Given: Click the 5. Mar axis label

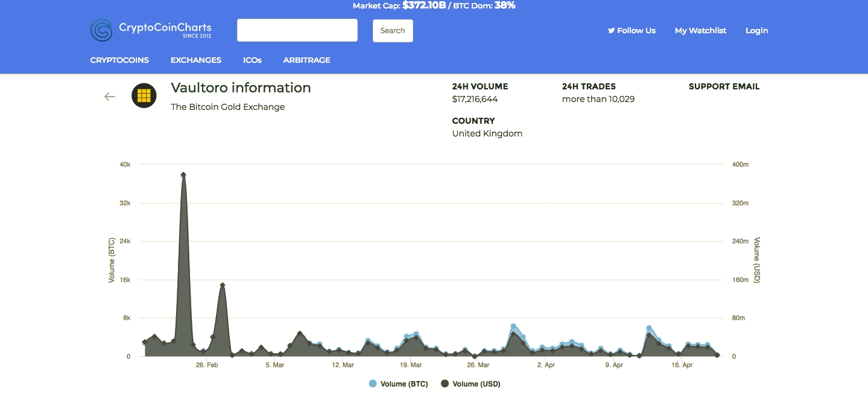Looking at the screenshot, I should tap(274, 365).
